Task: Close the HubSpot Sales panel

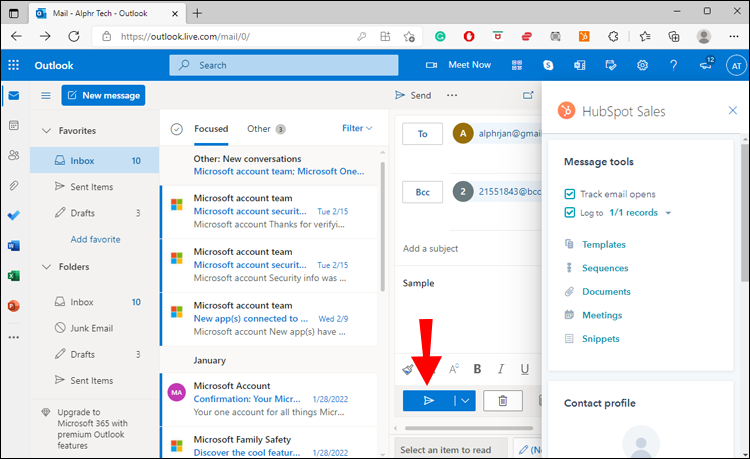Action: 732,110
